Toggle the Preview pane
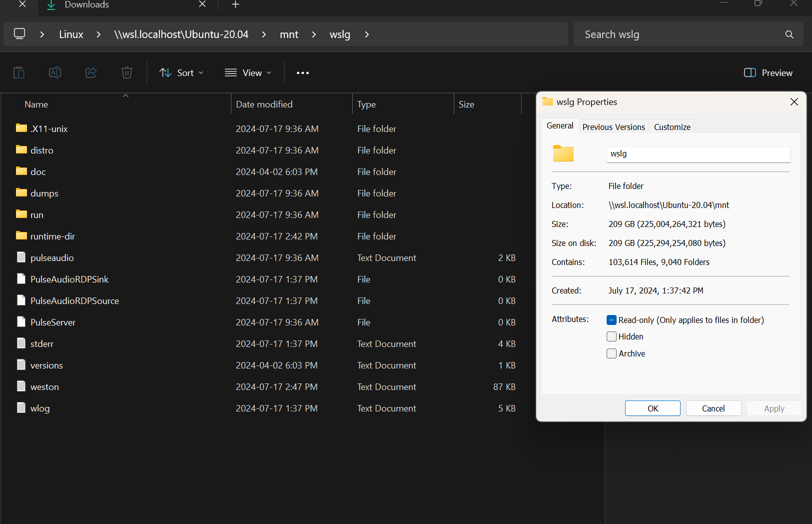 768,73
